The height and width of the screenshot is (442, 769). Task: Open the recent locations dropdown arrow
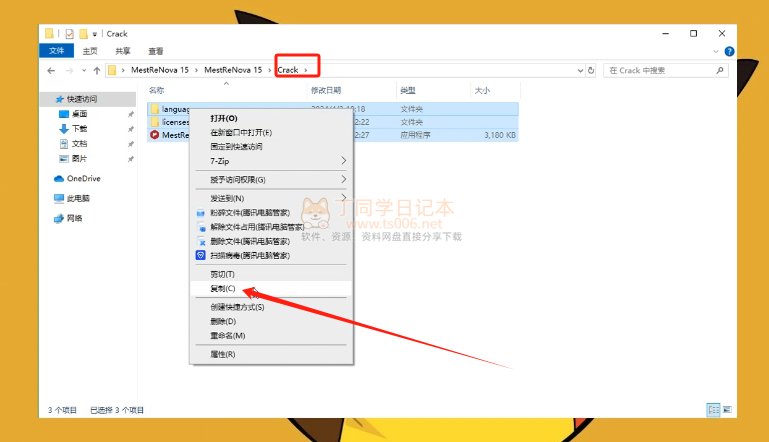click(x=84, y=71)
